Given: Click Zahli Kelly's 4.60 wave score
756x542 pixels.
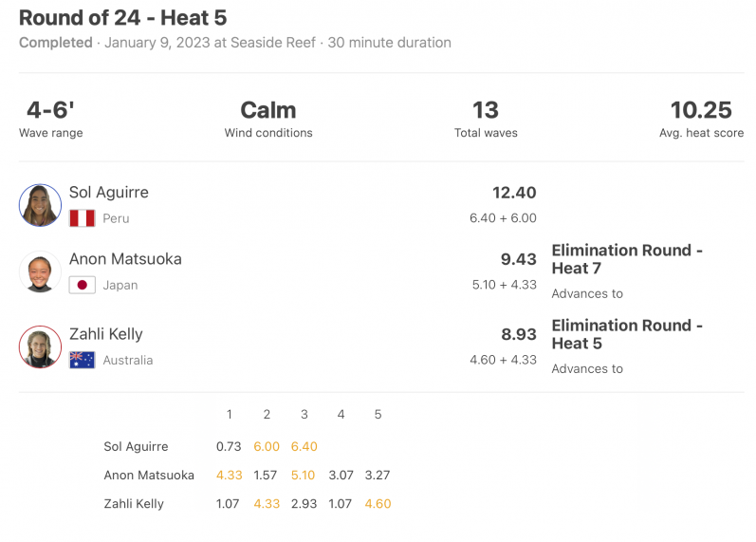Looking at the screenshot, I should [x=378, y=503].
